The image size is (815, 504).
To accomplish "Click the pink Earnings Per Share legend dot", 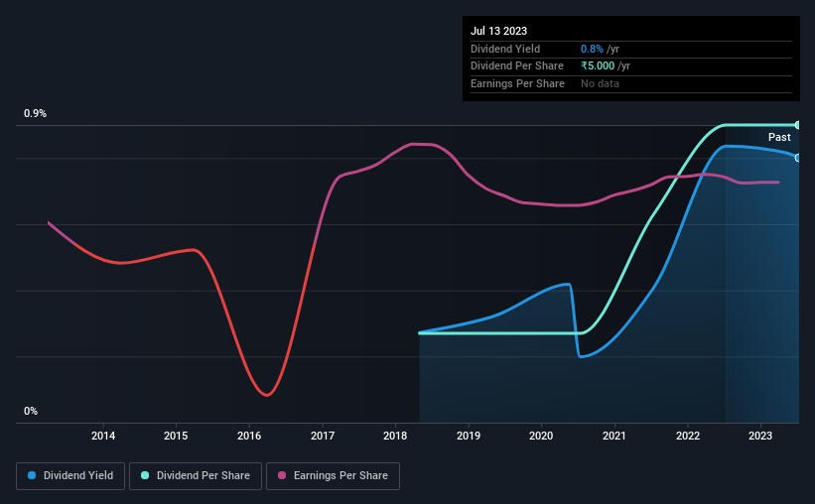I will [x=282, y=475].
